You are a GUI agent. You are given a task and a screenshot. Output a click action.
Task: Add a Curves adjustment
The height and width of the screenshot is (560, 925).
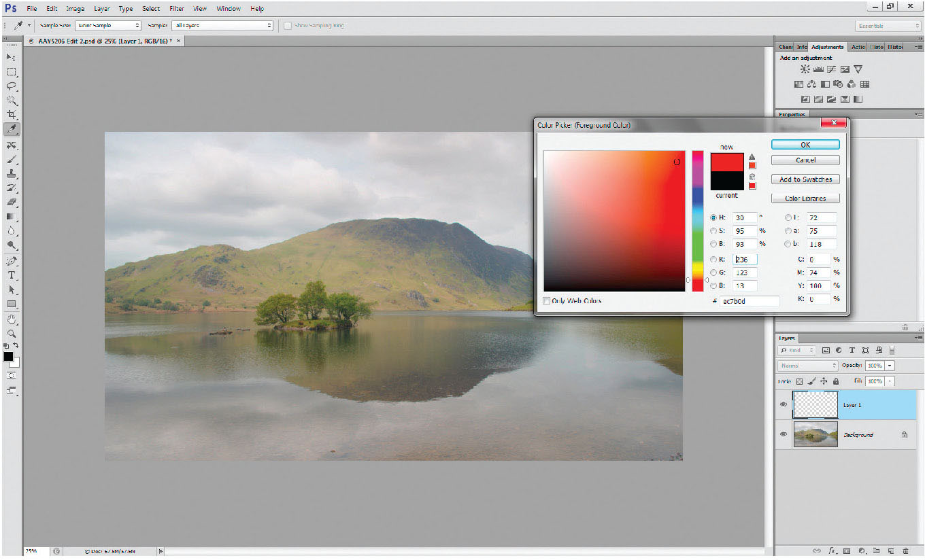(831, 69)
